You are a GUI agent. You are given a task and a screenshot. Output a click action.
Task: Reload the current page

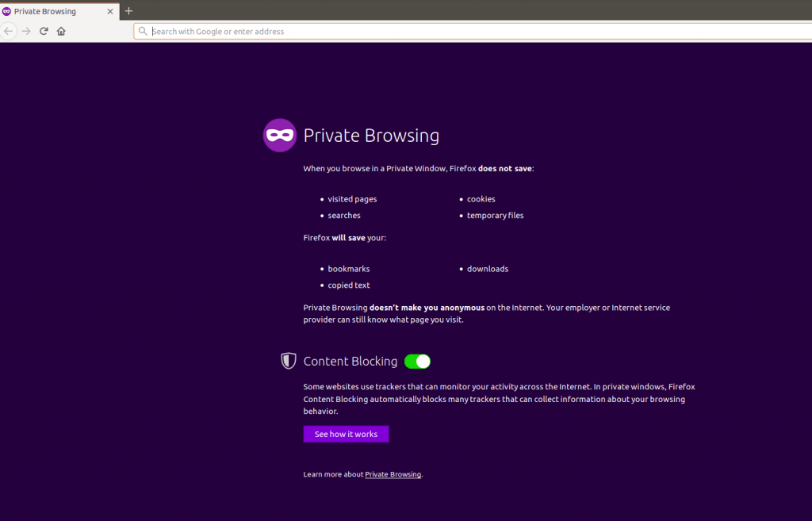pyautogui.click(x=44, y=31)
